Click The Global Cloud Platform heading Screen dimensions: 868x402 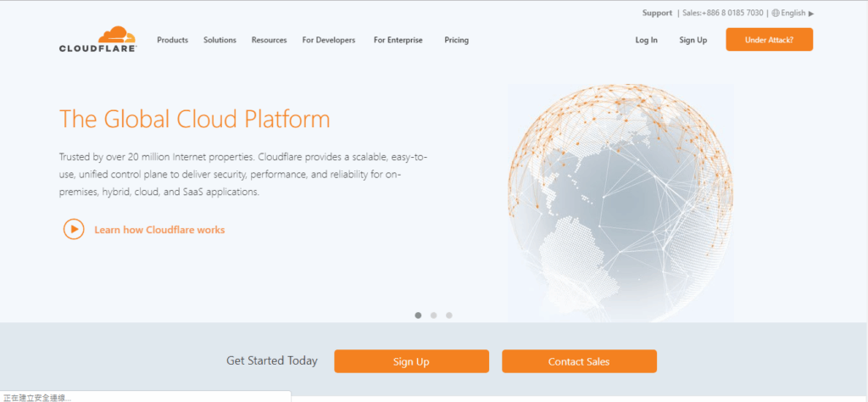194,119
